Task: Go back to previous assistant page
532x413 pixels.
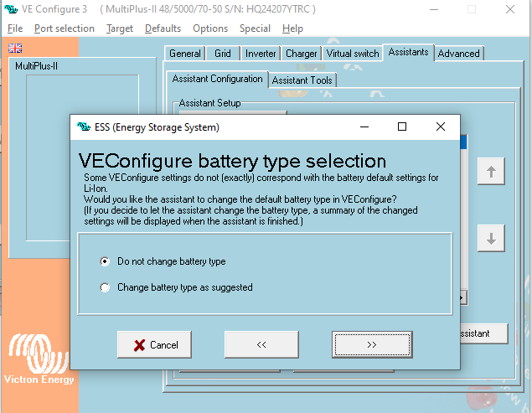Action: point(261,344)
